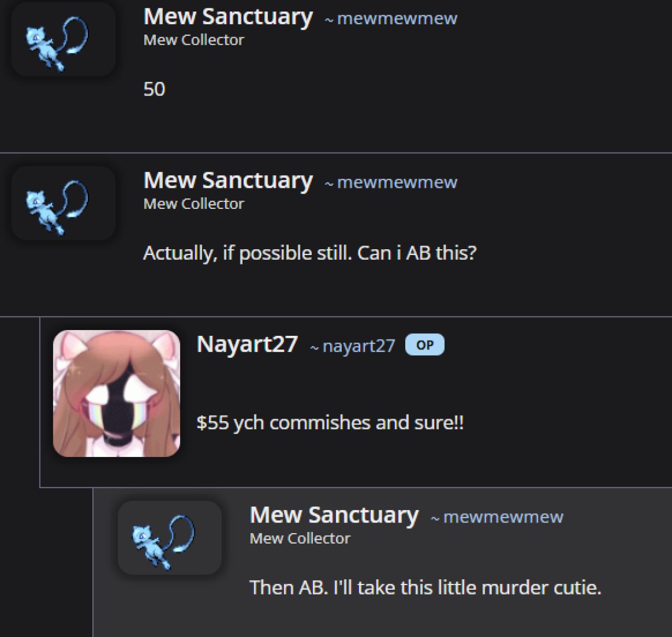The height and width of the screenshot is (637, 672).
Task: Select the OP badge beside nayart27
Action: click(425, 345)
